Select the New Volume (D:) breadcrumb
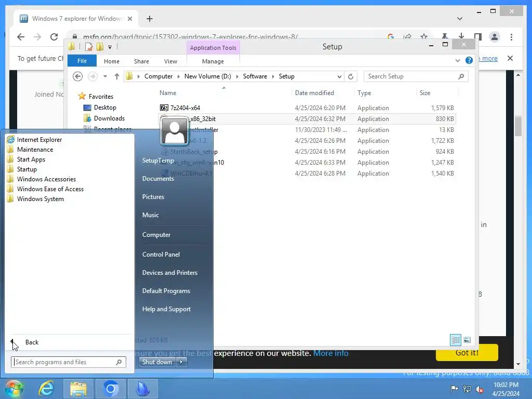 (x=207, y=76)
